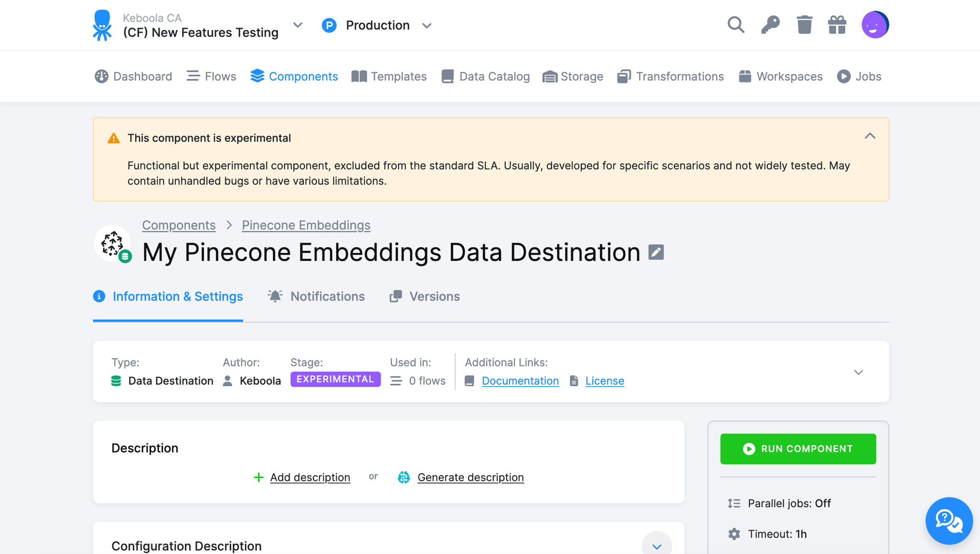Click the EXPERIMENTAL stage badge
The width and height of the screenshot is (980, 554).
[x=336, y=379]
